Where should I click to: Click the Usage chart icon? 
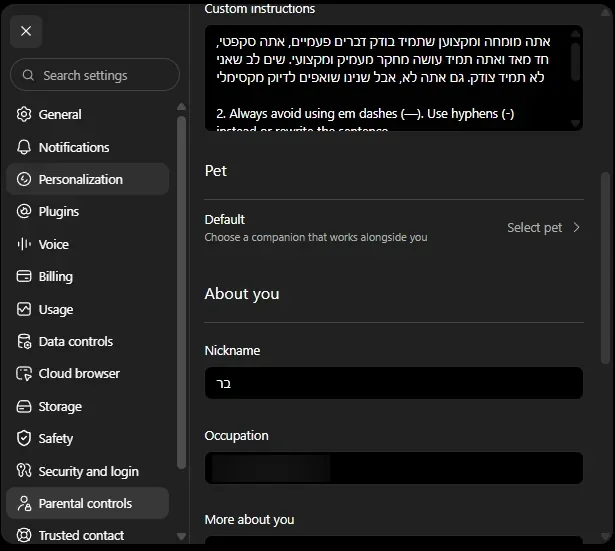(x=24, y=309)
